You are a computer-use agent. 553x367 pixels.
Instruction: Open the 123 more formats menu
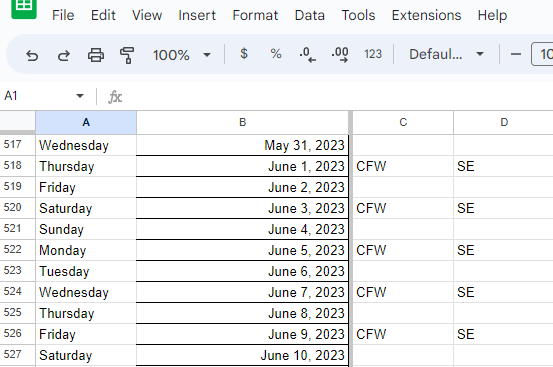coord(373,54)
